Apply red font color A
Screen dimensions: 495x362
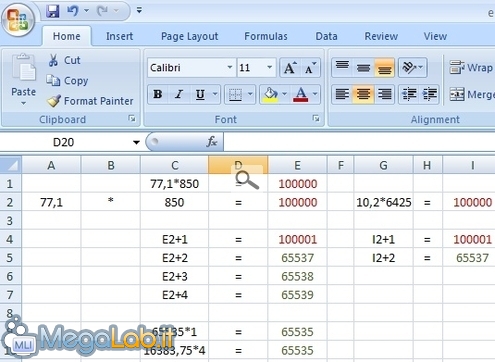(301, 94)
